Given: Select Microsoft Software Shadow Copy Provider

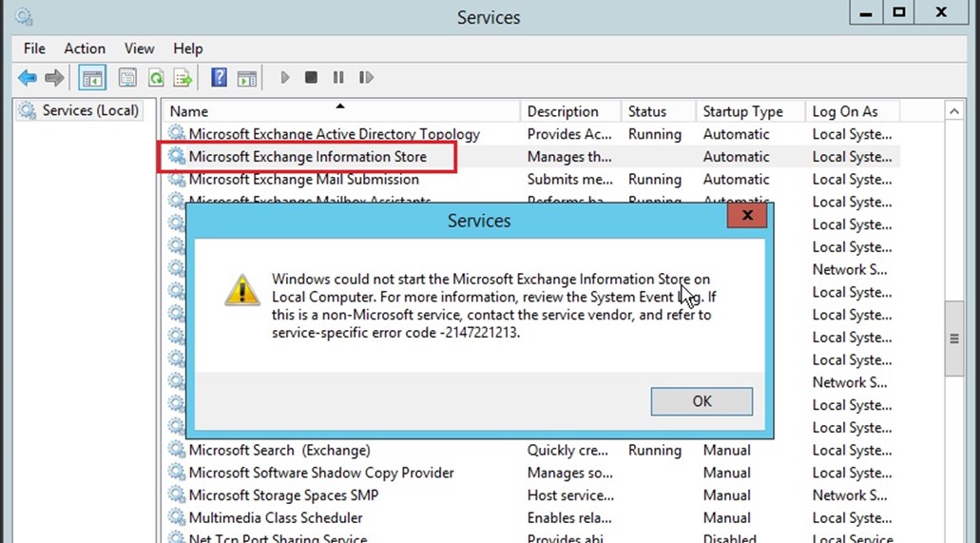Looking at the screenshot, I should (x=321, y=473).
